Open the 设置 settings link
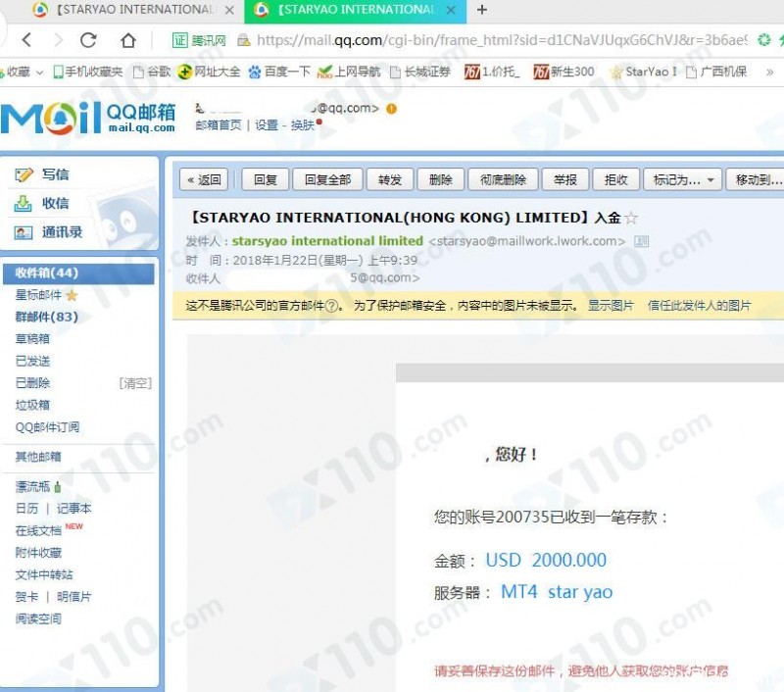The width and height of the screenshot is (784, 692). (x=267, y=125)
